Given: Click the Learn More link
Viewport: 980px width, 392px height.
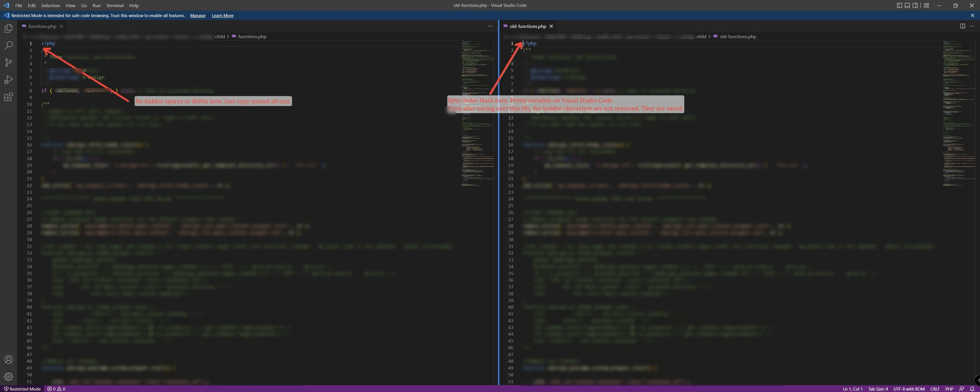Looking at the screenshot, I should (x=222, y=16).
